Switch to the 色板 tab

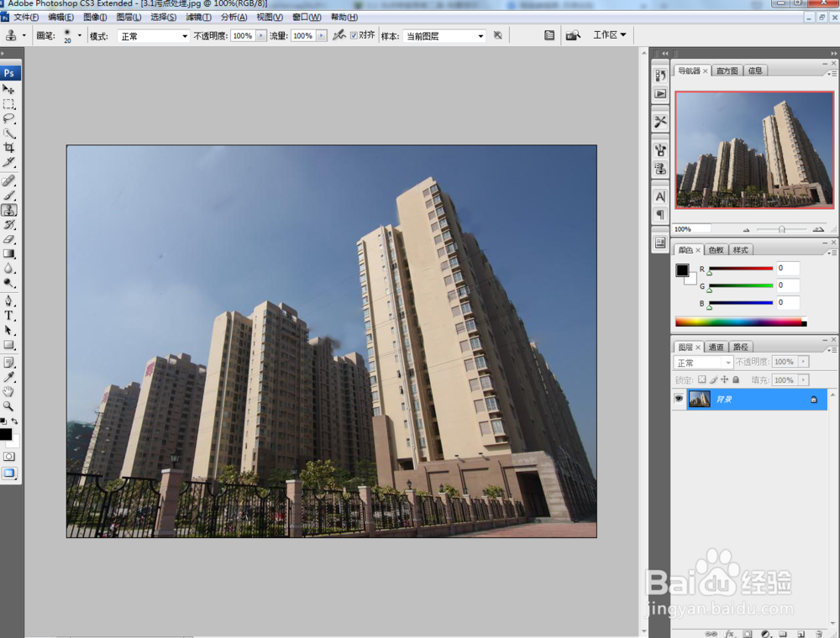click(717, 250)
